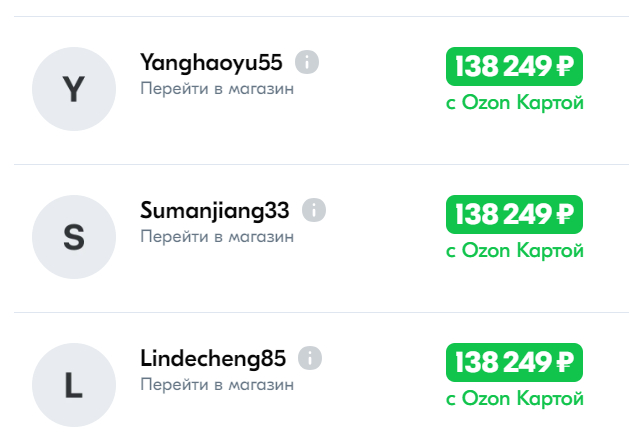
Task: Click the ₽ symbol in Yanghaoyu55's price
Action: [x=564, y=67]
